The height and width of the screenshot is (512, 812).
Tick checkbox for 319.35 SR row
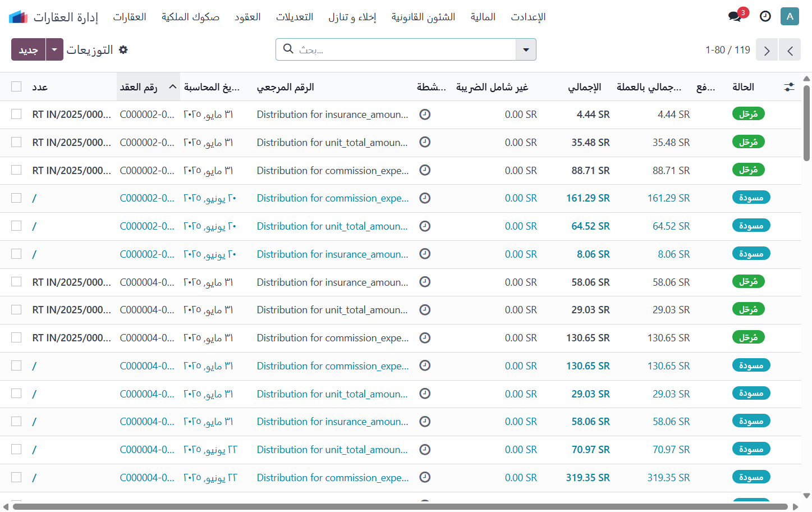pos(16,477)
